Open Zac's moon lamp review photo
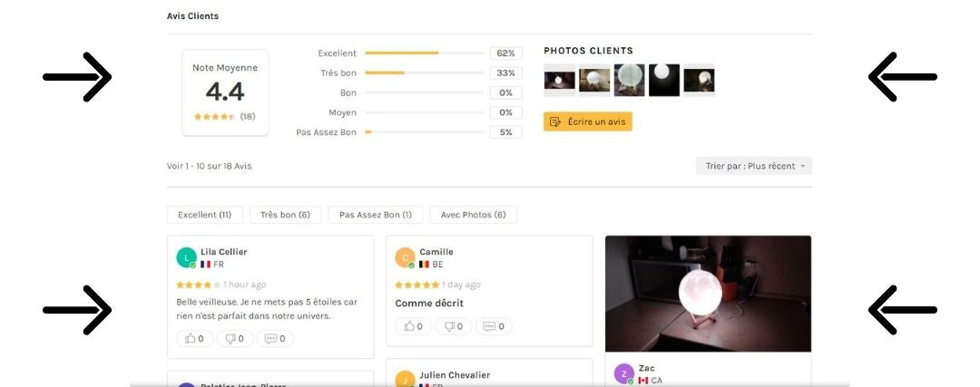The height and width of the screenshot is (387, 980). coord(708,294)
